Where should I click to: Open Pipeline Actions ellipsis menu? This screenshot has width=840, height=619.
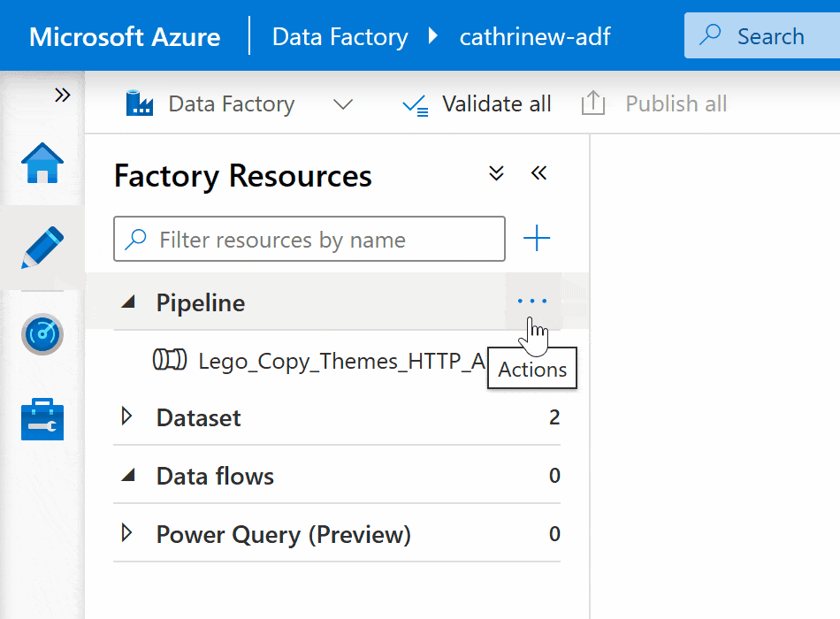[531, 302]
